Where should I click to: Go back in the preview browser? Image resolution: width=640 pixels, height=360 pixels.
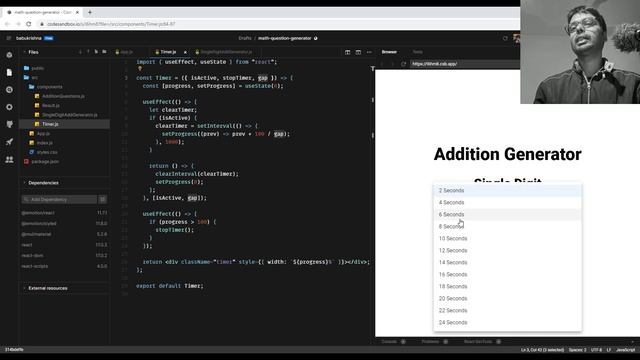click(x=382, y=64)
